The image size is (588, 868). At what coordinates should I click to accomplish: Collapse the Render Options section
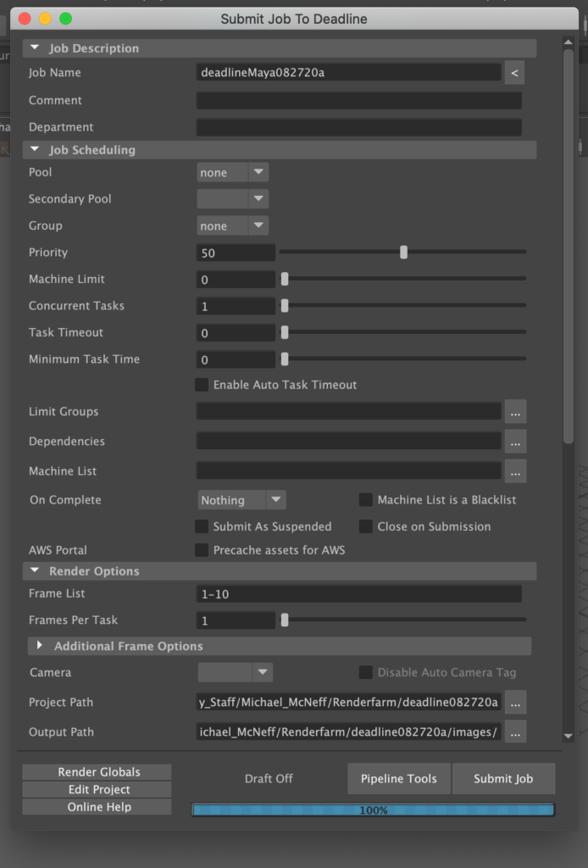tap(35, 570)
